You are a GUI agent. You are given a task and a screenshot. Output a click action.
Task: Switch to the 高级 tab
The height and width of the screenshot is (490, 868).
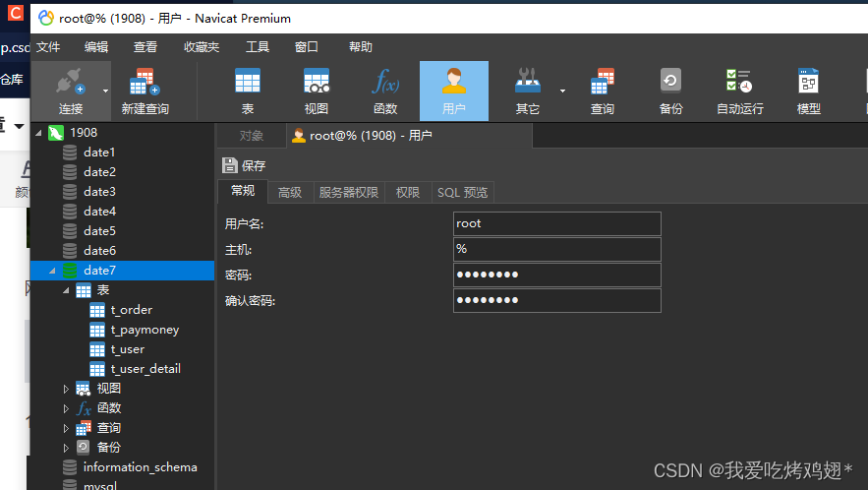coord(290,192)
